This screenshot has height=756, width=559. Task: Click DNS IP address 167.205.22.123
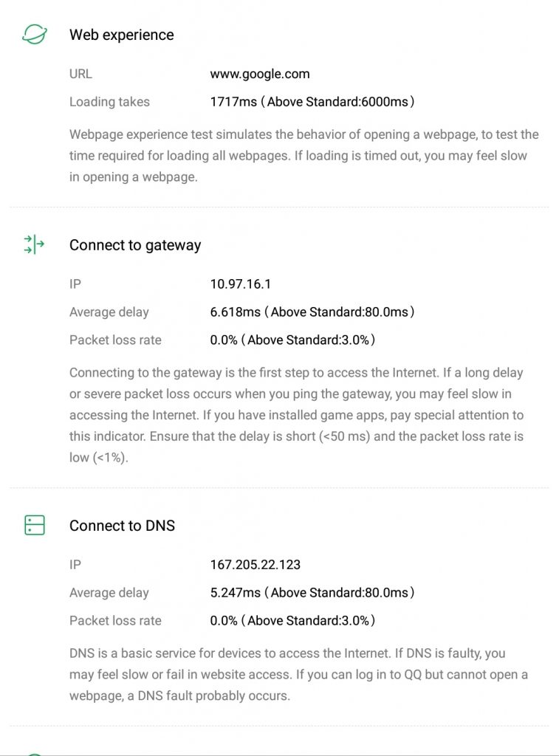(x=255, y=565)
